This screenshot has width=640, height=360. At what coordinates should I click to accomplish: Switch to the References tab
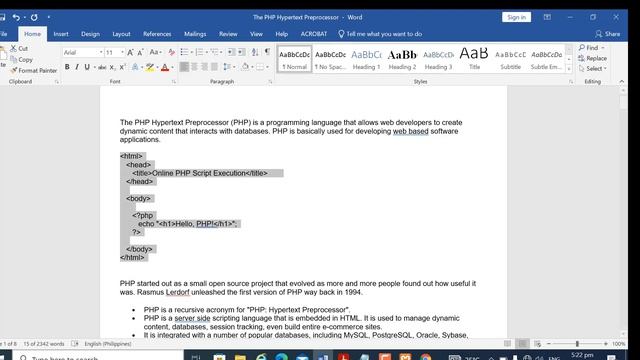pyautogui.click(x=157, y=34)
